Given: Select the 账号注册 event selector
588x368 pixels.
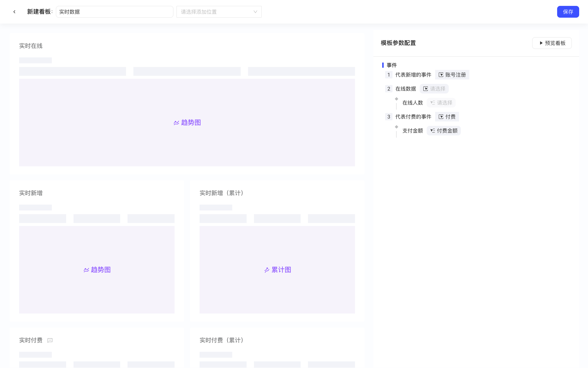Looking at the screenshot, I should (x=452, y=75).
